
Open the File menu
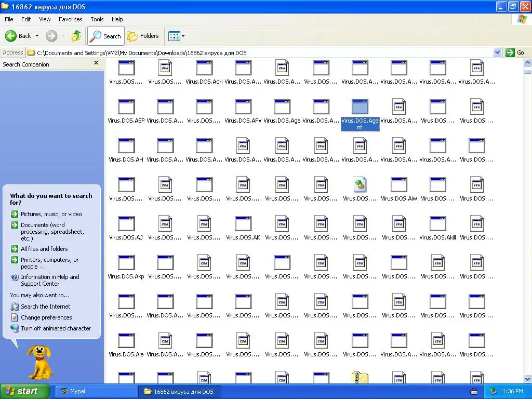(9, 19)
